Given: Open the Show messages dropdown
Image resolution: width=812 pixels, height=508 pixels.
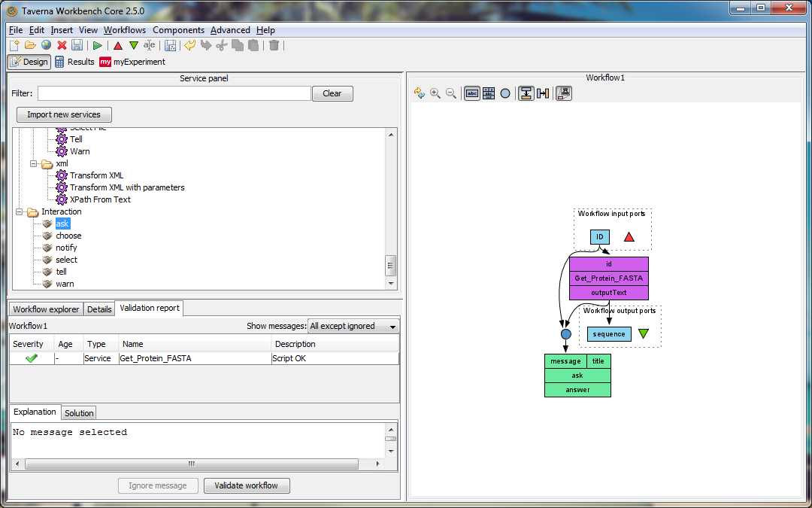Looking at the screenshot, I should pyautogui.click(x=353, y=326).
